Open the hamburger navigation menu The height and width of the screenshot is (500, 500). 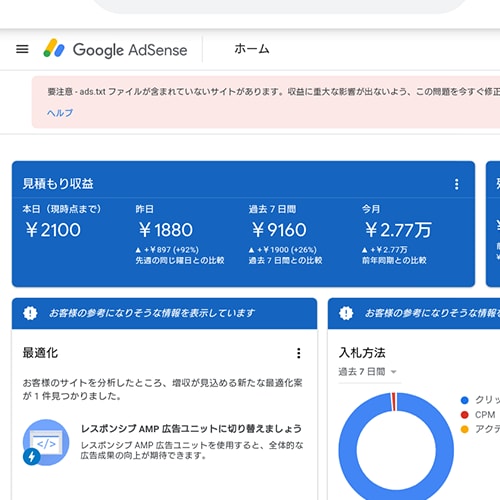tap(22, 49)
